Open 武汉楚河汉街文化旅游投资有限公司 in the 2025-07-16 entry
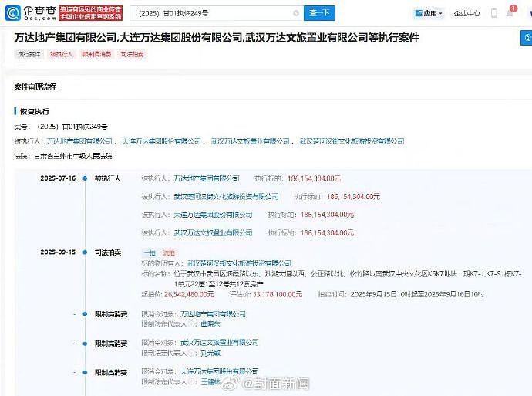Viewport: 532px width, 396px height. click(x=226, y=196)
